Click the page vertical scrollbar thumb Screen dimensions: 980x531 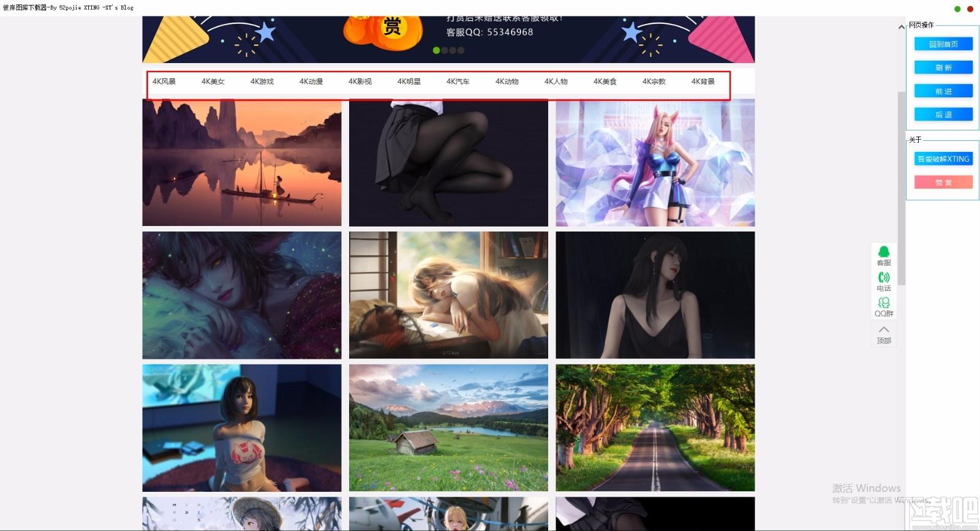pyautogui.click(x=901, y=187)
